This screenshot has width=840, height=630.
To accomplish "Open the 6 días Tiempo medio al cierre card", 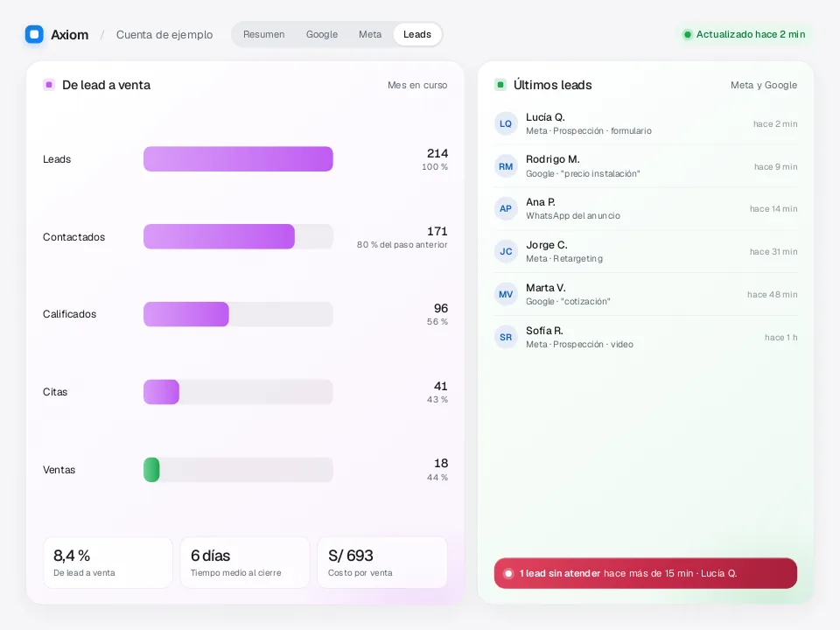I will pos(245,563).
